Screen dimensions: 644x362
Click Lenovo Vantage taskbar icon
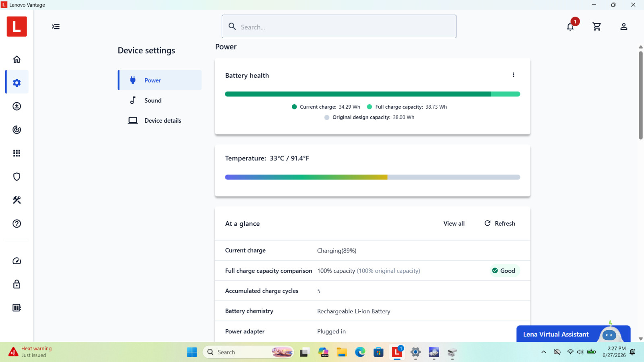397,352
